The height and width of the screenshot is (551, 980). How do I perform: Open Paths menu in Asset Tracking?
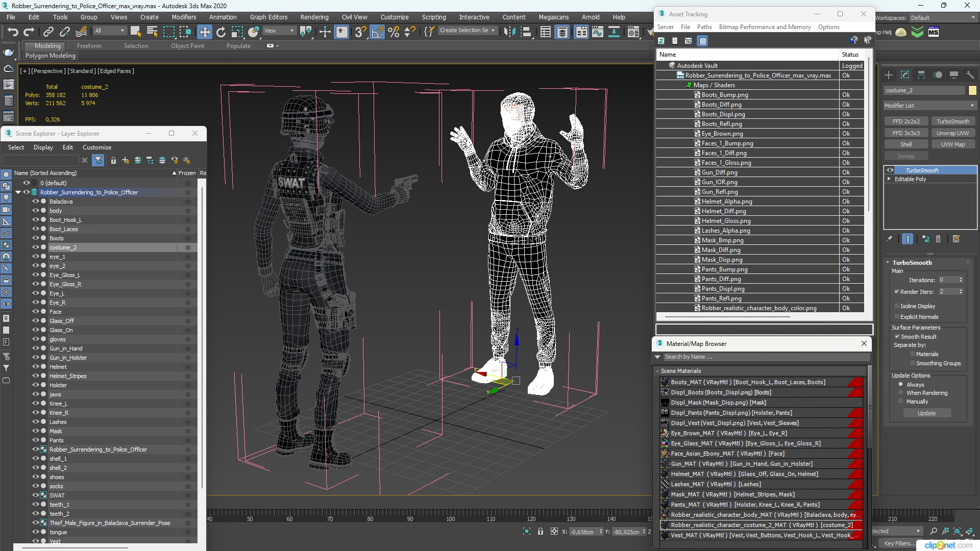704,27
